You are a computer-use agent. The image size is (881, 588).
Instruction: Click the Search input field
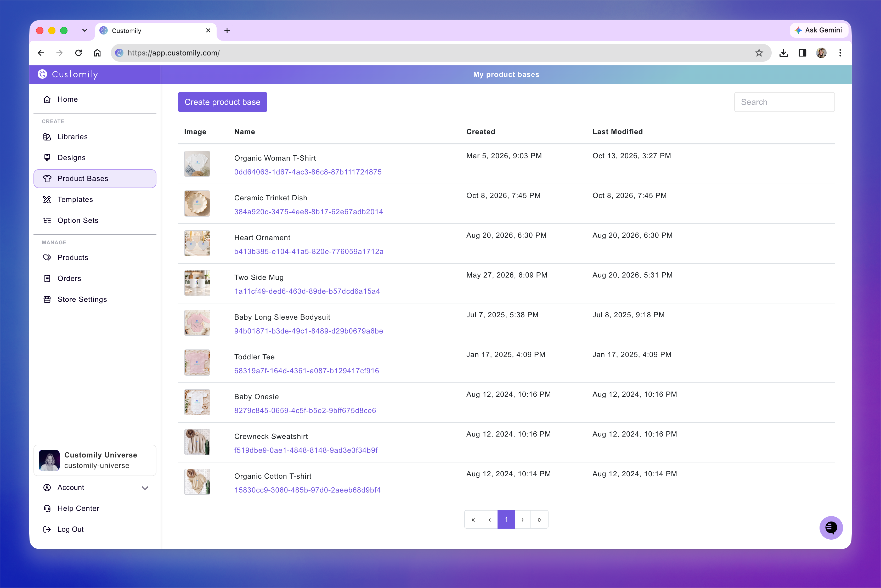click(784, 102)
